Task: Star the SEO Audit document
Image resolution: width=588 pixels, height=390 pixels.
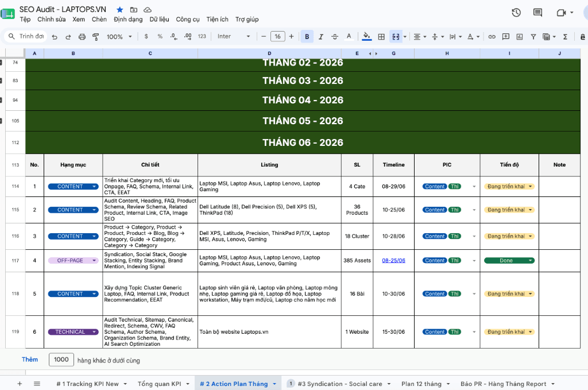Action: [119, 10]
